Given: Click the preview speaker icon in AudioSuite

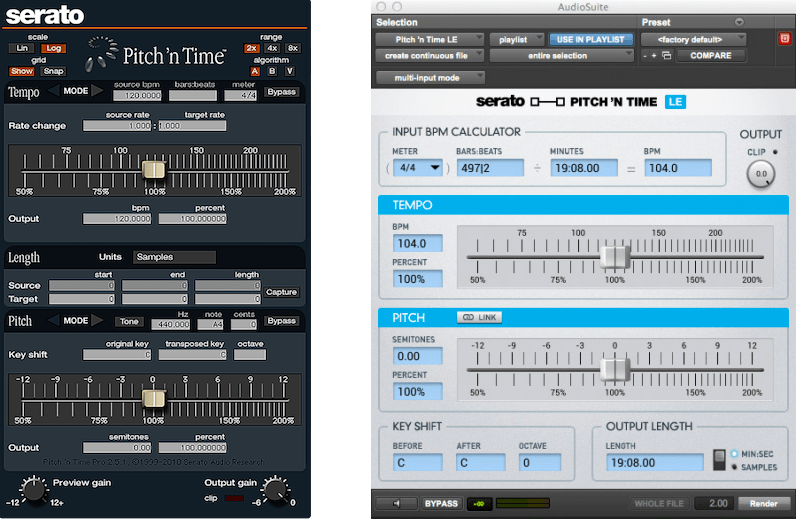Looking at the screenshot, I should (x=397, y=503).
